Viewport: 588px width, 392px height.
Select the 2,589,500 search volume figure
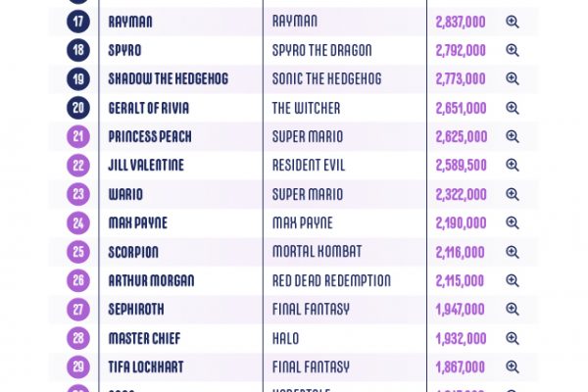point(461,165)
